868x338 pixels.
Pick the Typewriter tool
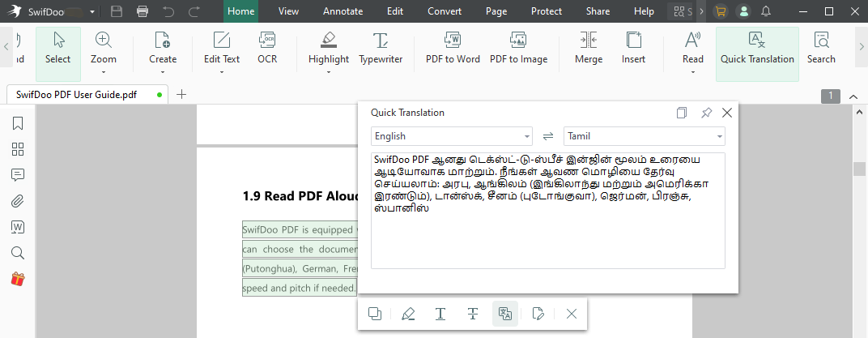pos(381,48)
